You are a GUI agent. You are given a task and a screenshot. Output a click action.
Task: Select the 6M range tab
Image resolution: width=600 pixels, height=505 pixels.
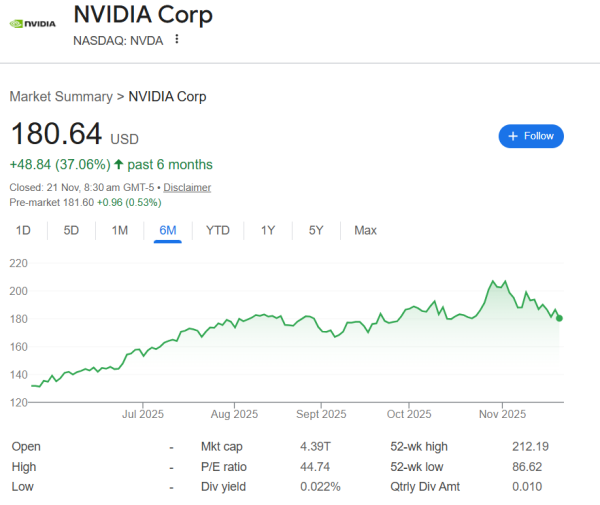point(167,230)
